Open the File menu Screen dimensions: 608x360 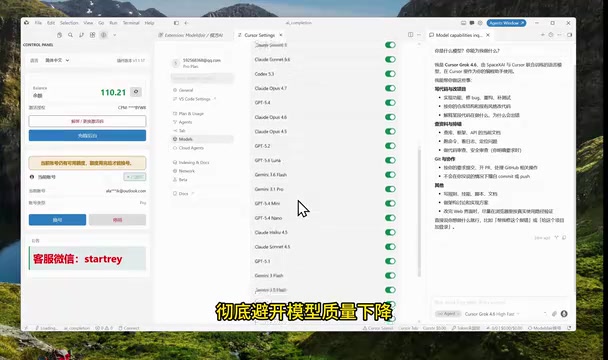38,23
